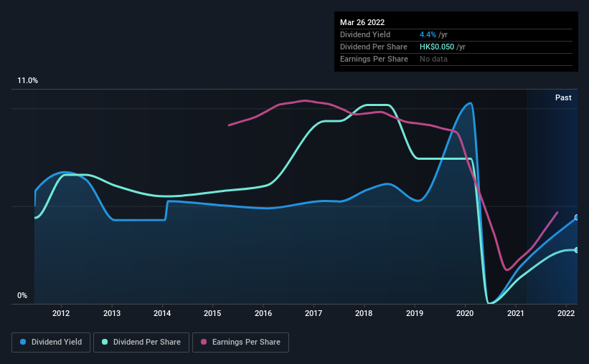589x364 pixels.
Task: Click the 2019 x-axis label
Action: 415,313
